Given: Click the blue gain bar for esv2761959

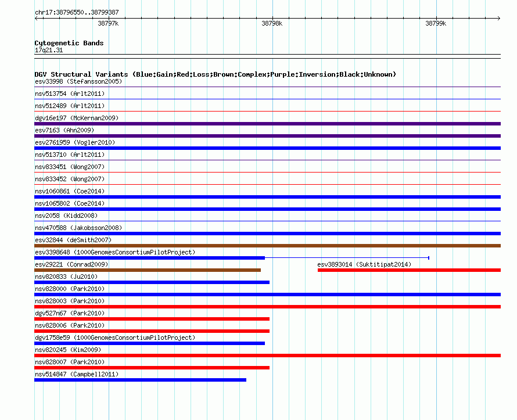Looking at the screenshot, I should coord(267,148).
